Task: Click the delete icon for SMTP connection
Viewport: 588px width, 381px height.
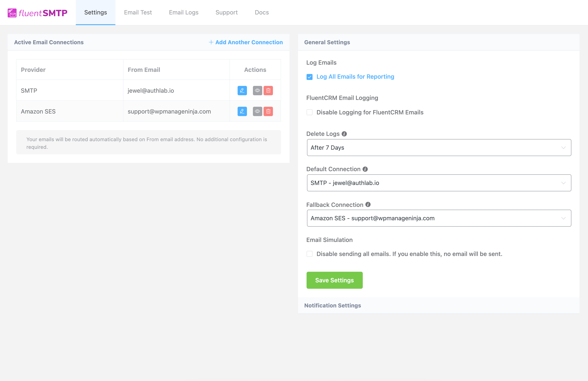Action: pos(269,90)
